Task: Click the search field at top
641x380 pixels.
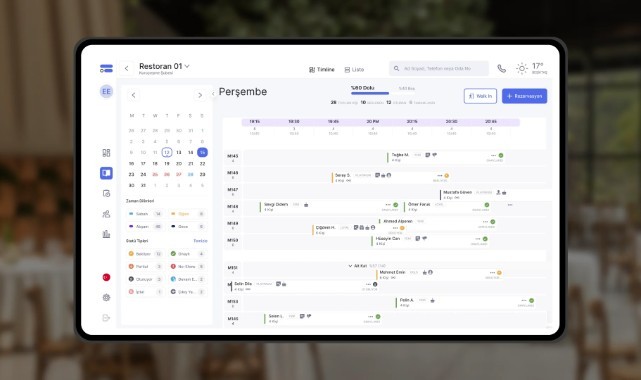Action: 439,69
